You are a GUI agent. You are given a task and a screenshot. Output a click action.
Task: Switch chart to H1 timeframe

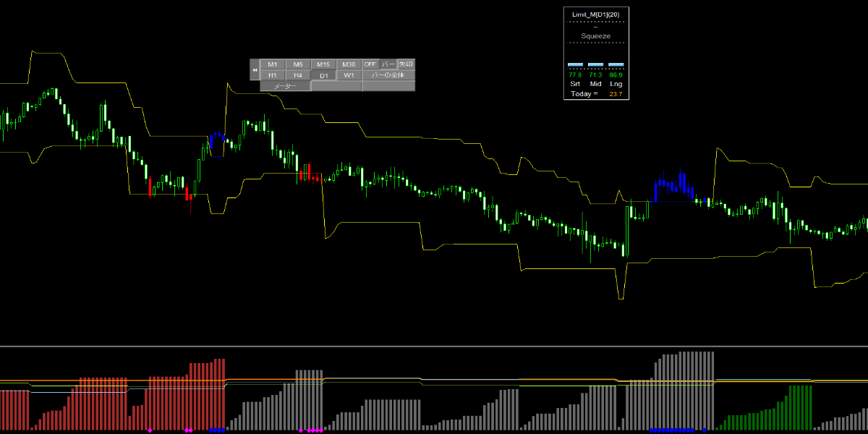(273, 75)
